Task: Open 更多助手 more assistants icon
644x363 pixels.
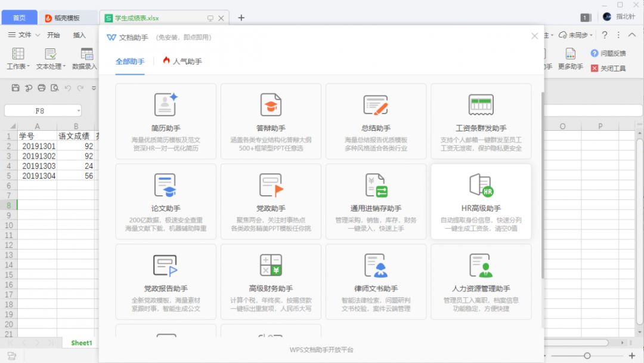Action: [x=570, y=54]
